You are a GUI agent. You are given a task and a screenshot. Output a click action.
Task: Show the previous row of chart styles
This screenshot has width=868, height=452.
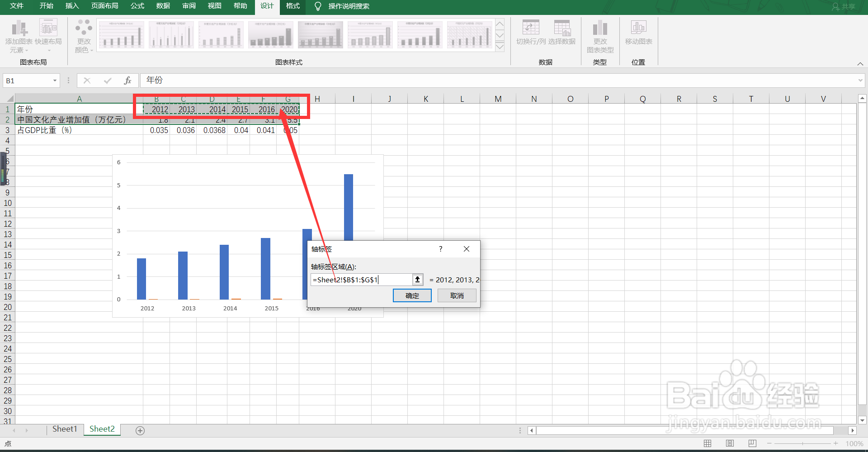click(500, 24)
